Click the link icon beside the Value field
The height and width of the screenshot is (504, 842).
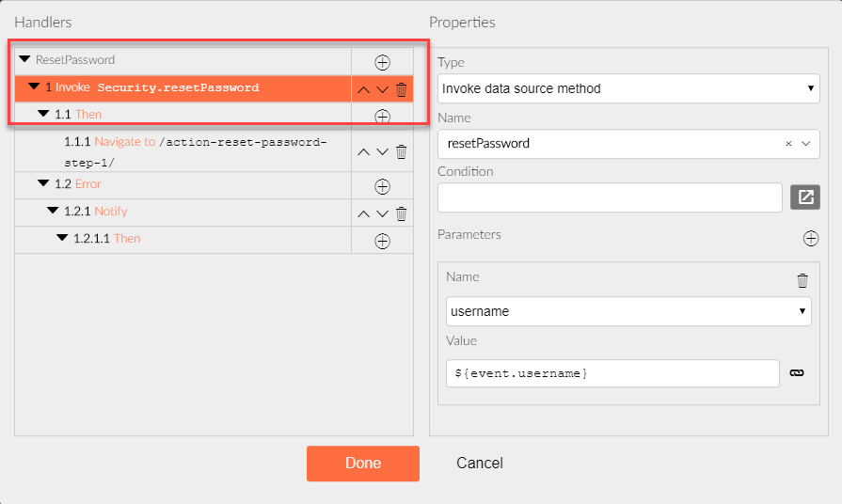[797, 372]
